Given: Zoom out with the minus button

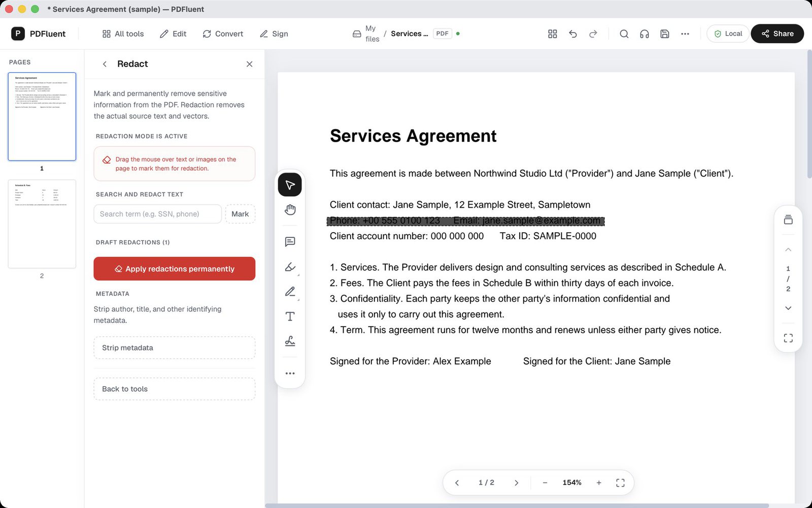Looking at the screenshot, I should pyautogui.click(x=545, y=483).
